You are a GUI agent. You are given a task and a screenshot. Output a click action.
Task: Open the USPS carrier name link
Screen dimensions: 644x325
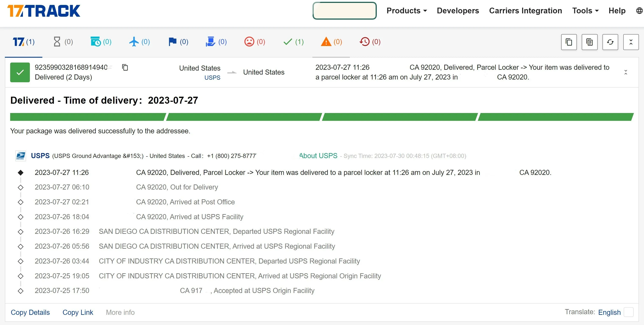click(x=40, y=156)
